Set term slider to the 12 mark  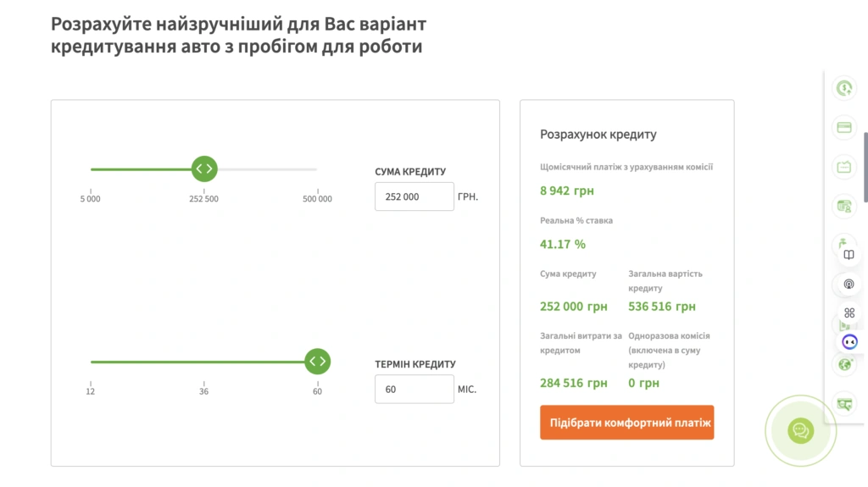91,362
